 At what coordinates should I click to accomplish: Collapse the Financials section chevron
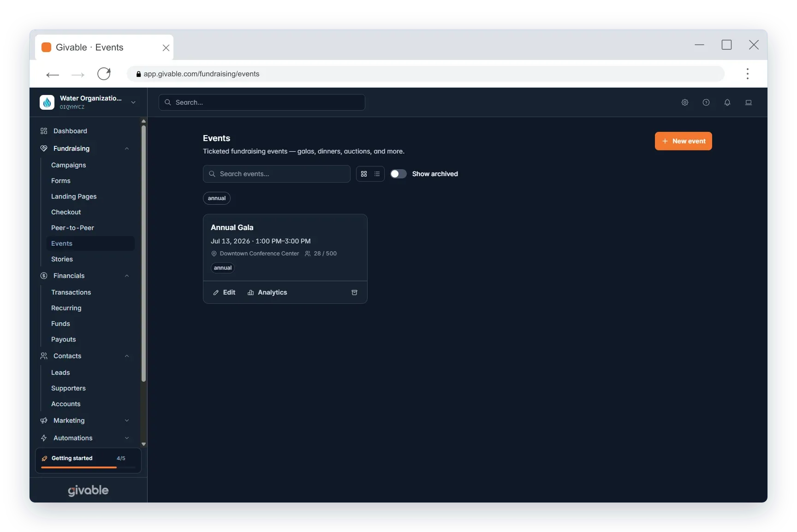[x=127, y=276]
